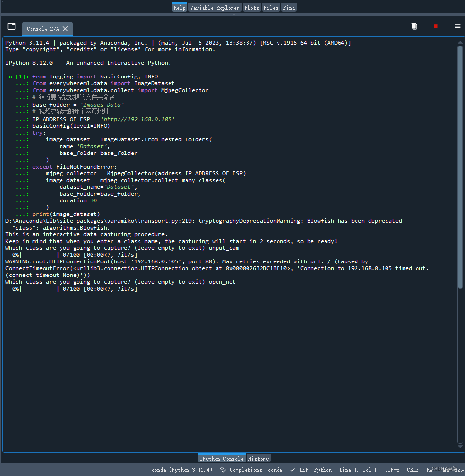This screenshot has height=476, width=465.
Task: Click the duration=30 line
Action: coord(78,200)
